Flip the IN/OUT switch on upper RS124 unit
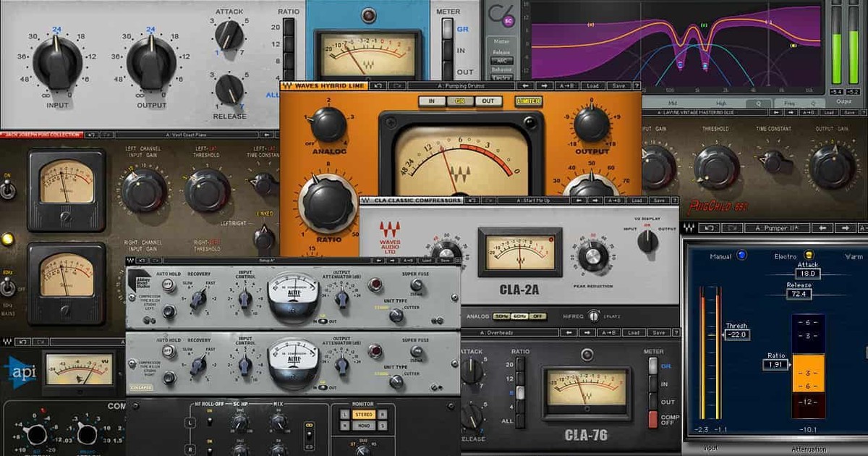The width and height of the screenshot is (868, 456). (x=322, y=321)
